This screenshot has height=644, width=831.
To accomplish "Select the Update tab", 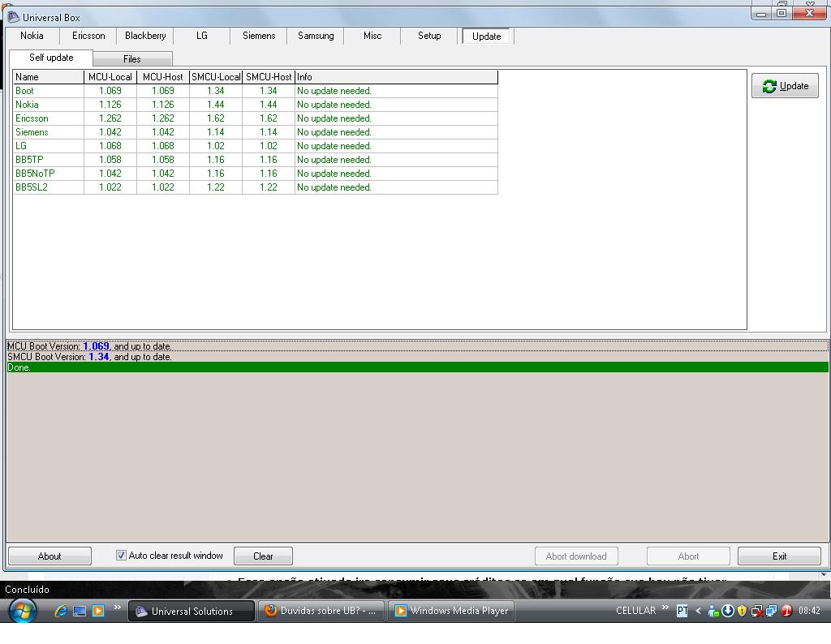I will 486,36.
